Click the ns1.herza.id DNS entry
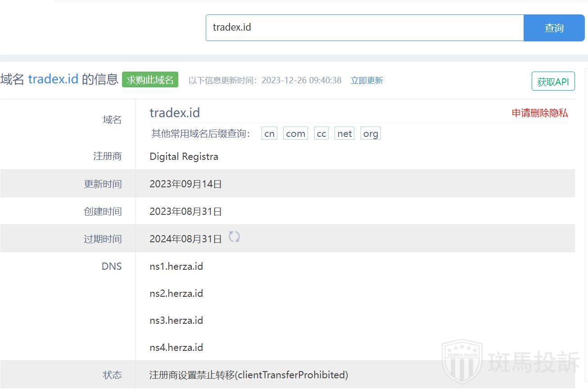 176,267
